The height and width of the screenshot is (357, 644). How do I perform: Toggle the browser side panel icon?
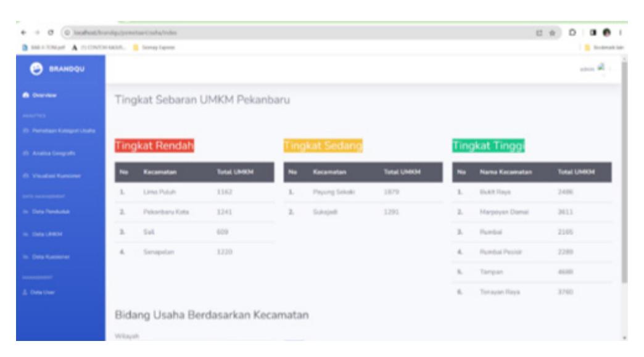click(593, 33)
